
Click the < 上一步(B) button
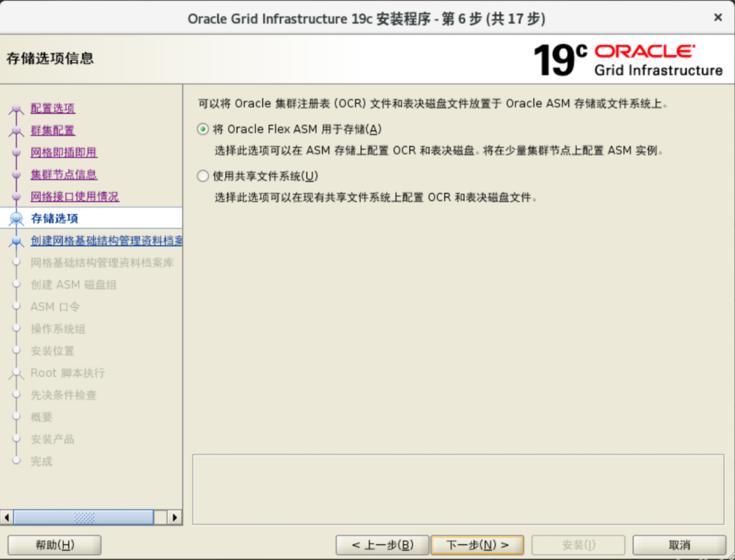[382, 545]
